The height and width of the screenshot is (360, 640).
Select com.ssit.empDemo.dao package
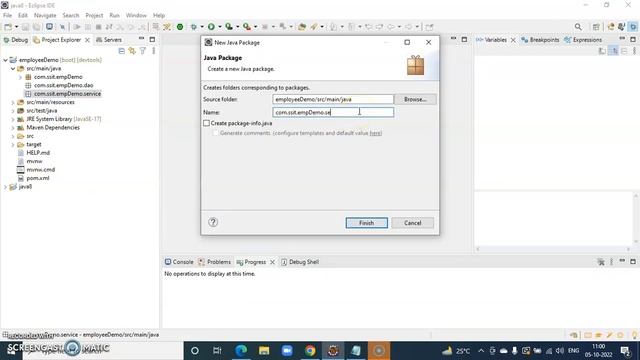click(x=59, y=85)
